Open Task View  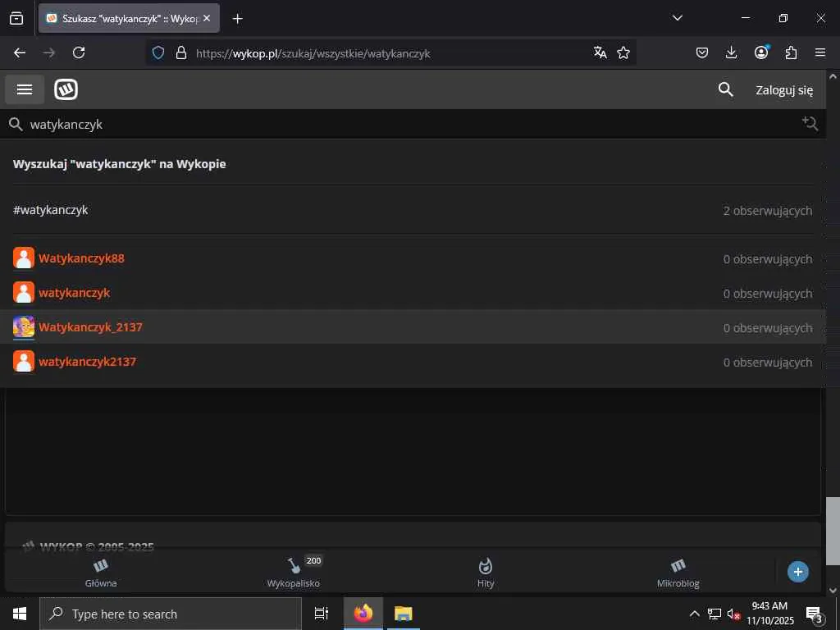click(x=321, y=614)
